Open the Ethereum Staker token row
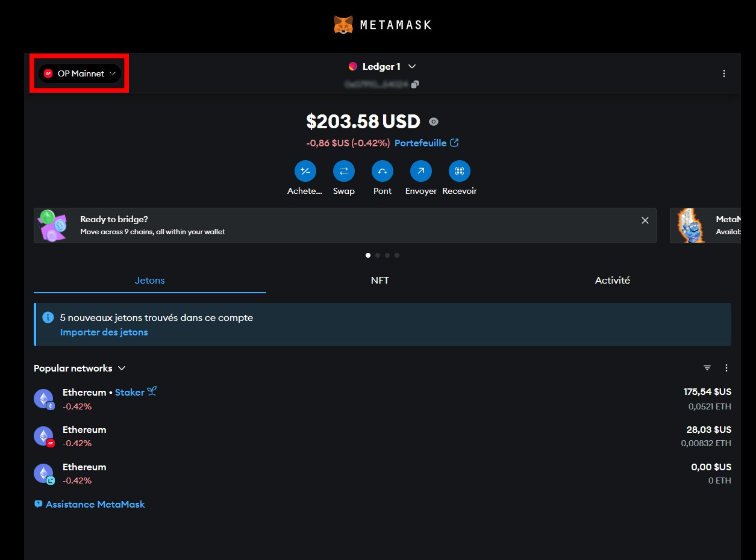The width and height of the screenshot is (756, 560). click(383, 399)
